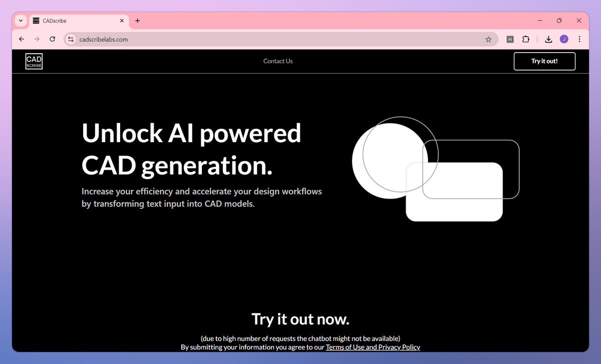Click the overlapping shapes hero illustration
This screenshot has width=601, height=364.
(x=436, y=169)
